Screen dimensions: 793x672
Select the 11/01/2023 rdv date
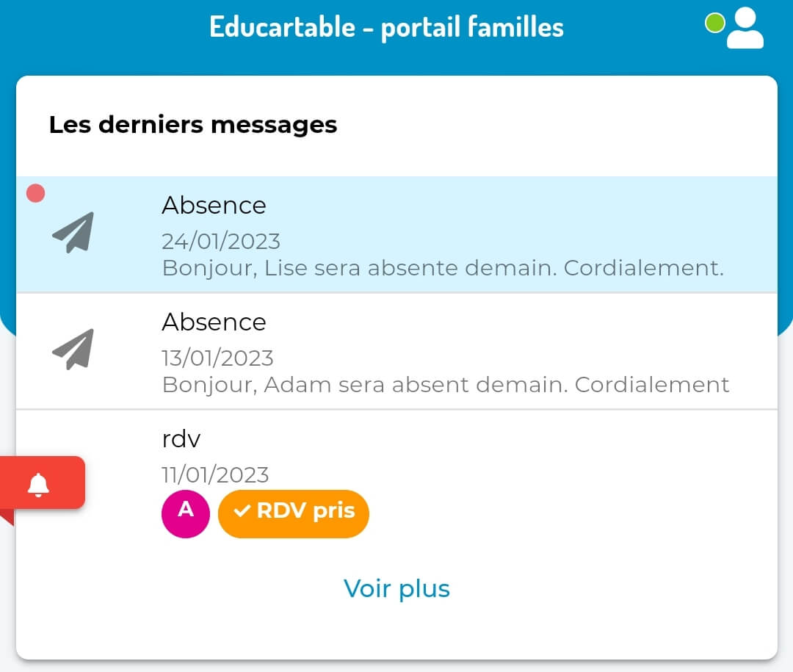point(215,474)
